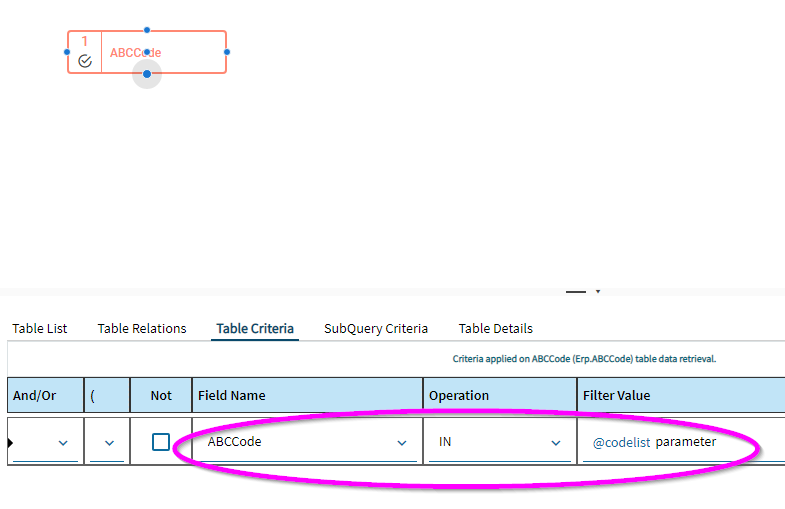Toggle the Not checkbox in the criteria row
This screenshot has width=785, height=509.
(x=161, y=442)
